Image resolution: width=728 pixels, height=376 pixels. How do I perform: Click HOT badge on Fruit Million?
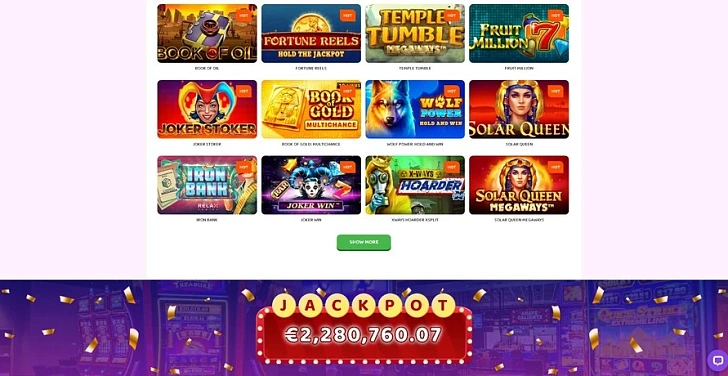pos(555,15)
